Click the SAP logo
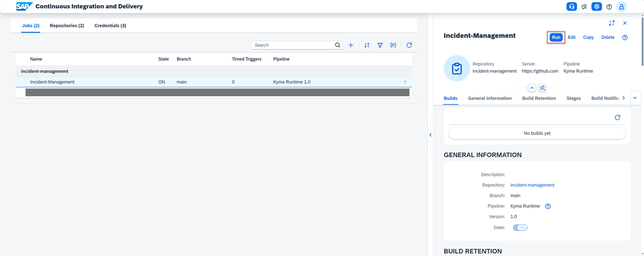644x256 pixels. click(x=25, y=6)
